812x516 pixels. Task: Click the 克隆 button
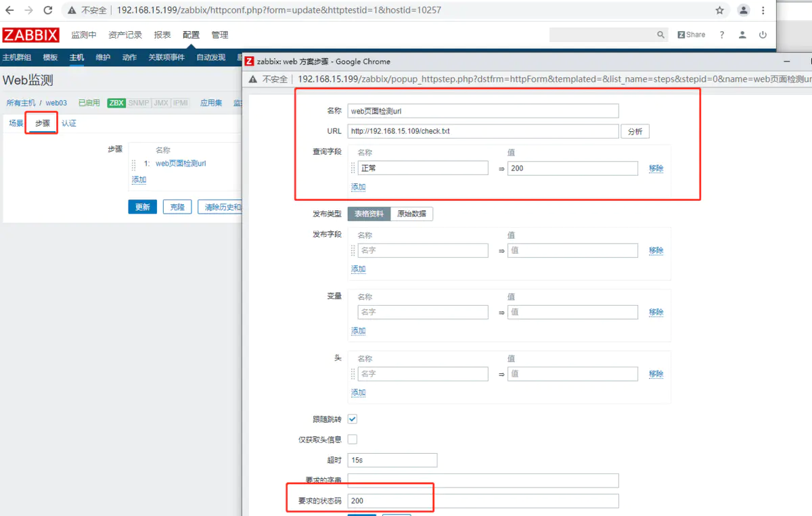[177, 207]
